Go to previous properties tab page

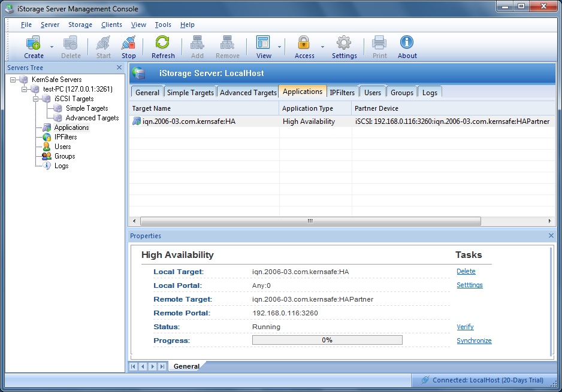143,366
